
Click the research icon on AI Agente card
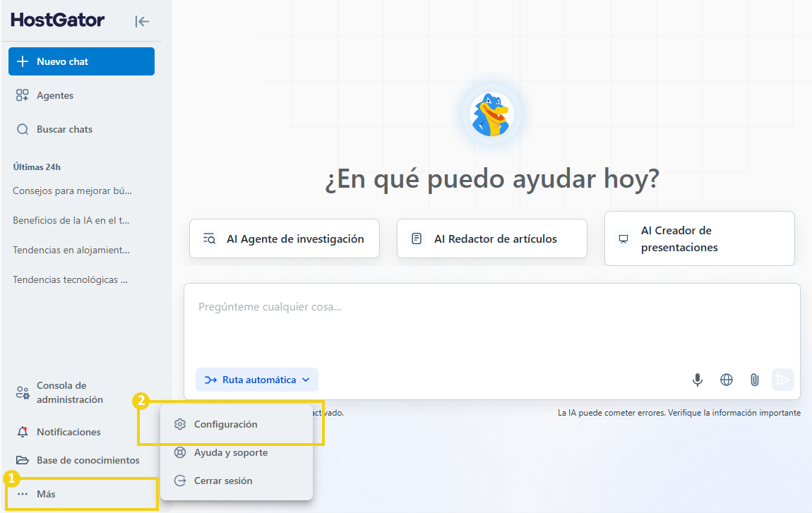click(x=209, y=239)
